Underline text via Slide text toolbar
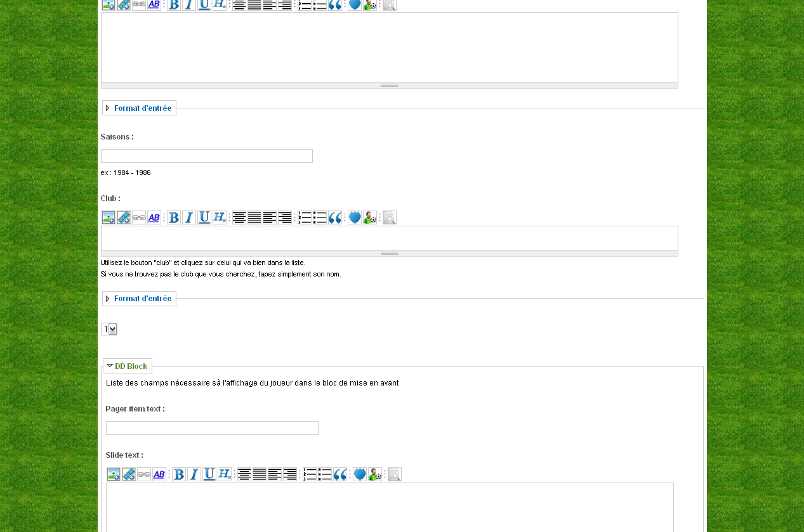The height and width of the screenshot is (532, 804). pyautogui.click(x=209, y=474)
